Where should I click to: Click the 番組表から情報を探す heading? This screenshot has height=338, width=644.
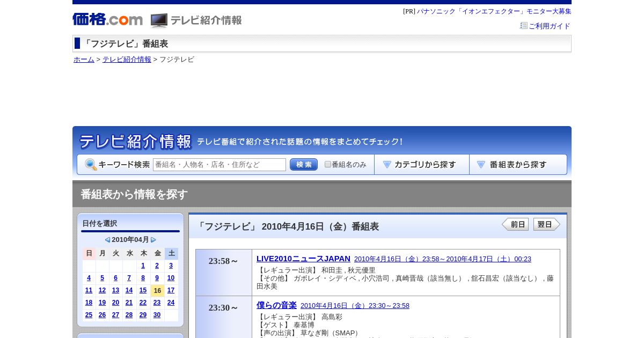[x=134, y=194]
